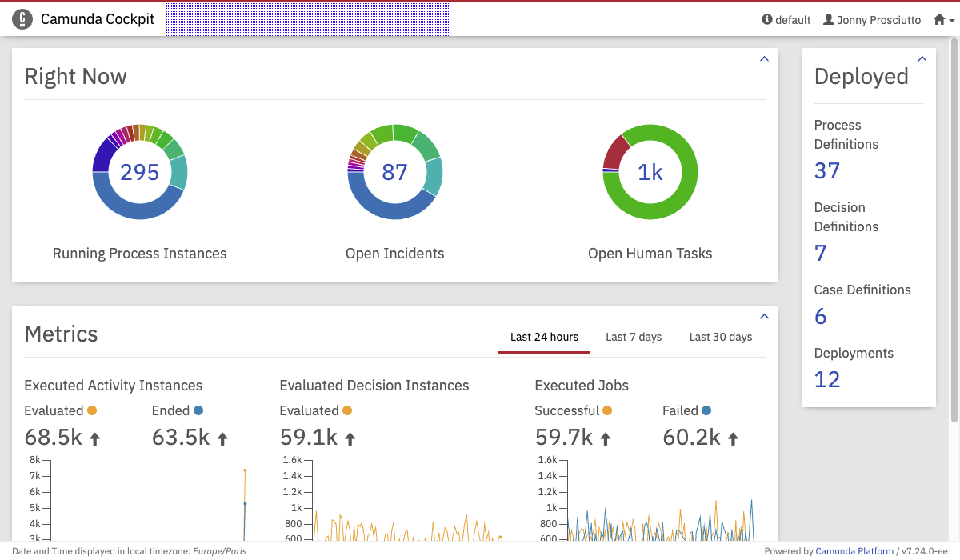Click the 295 running process instances count
The height and width of the screenshot is (560, 960).
[x=140, y=172]
